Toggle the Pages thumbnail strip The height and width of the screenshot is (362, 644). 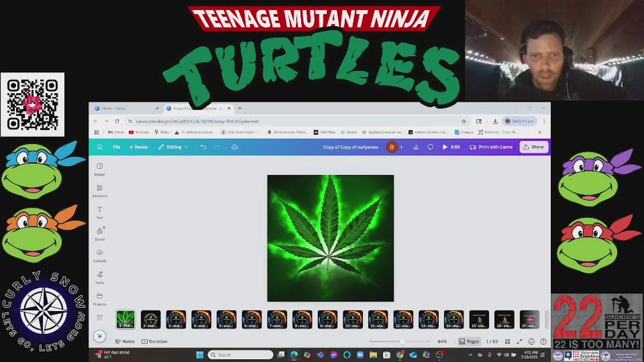coord(469,341)
